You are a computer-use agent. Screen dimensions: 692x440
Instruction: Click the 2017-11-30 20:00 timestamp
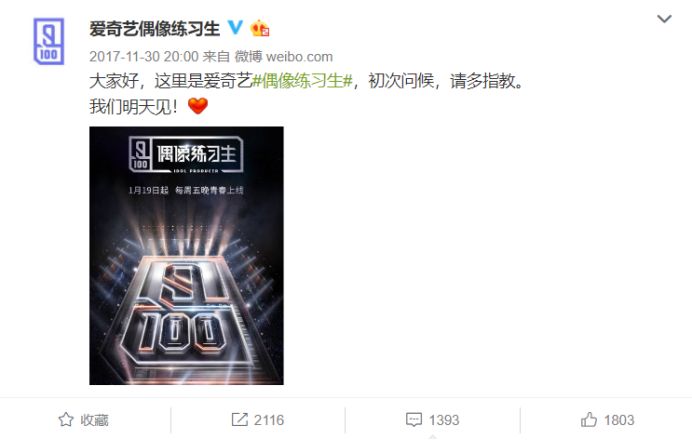(x=144, y=56)
